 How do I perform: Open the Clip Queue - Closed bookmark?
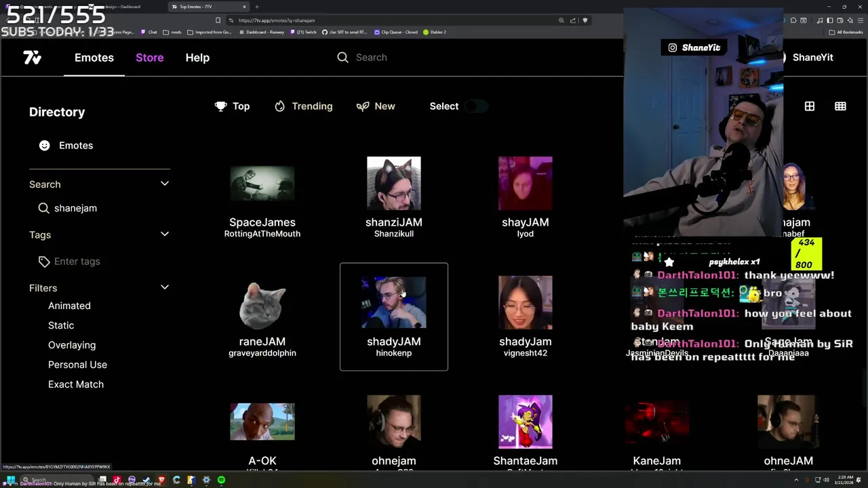click(x=397, y=32)
